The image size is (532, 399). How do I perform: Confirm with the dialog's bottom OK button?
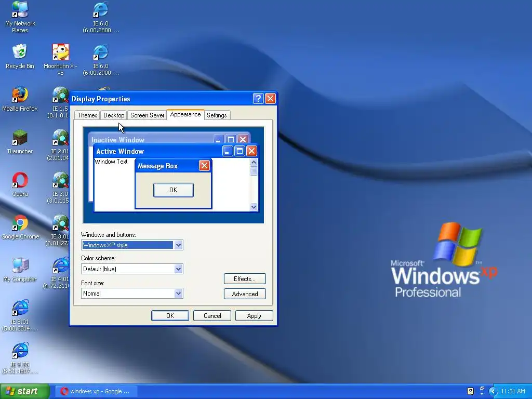[170, 315]
